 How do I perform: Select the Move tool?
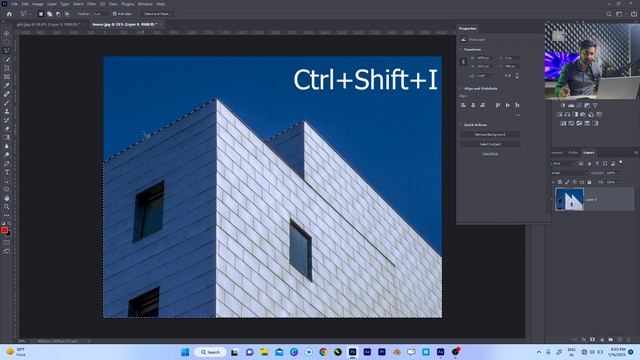pyautogui.click(x=7, y=33)
